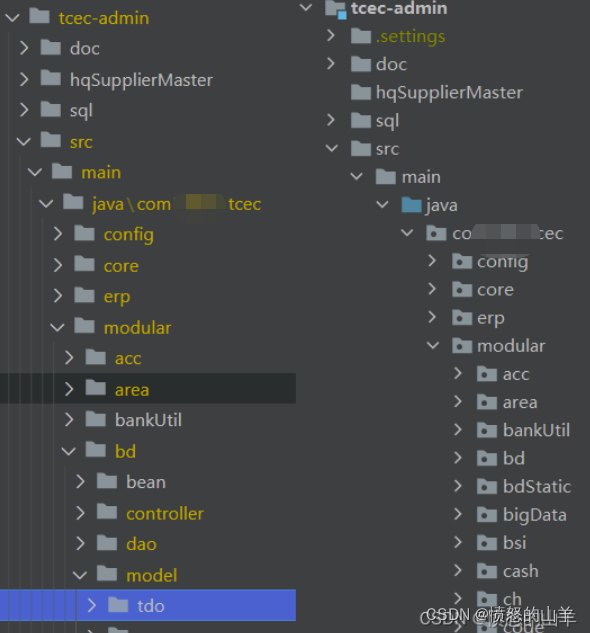
Task: Select the doc label in right tree
Action: [x=391, y=65]
